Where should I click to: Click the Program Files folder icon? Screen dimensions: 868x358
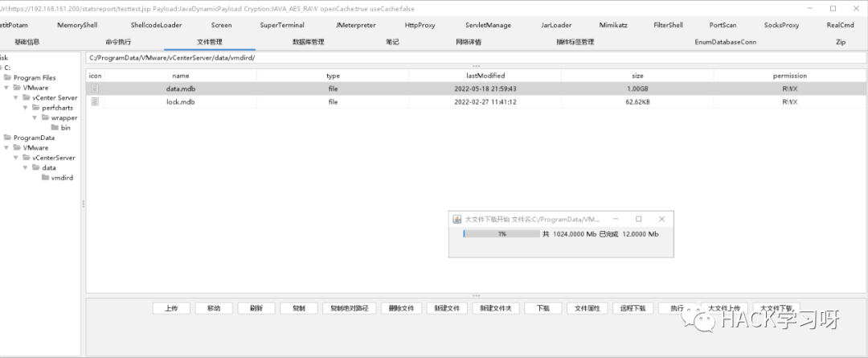tap(8, 77)
